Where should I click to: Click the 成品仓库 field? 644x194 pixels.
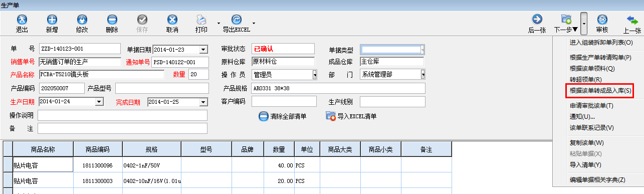coord(392,62)
